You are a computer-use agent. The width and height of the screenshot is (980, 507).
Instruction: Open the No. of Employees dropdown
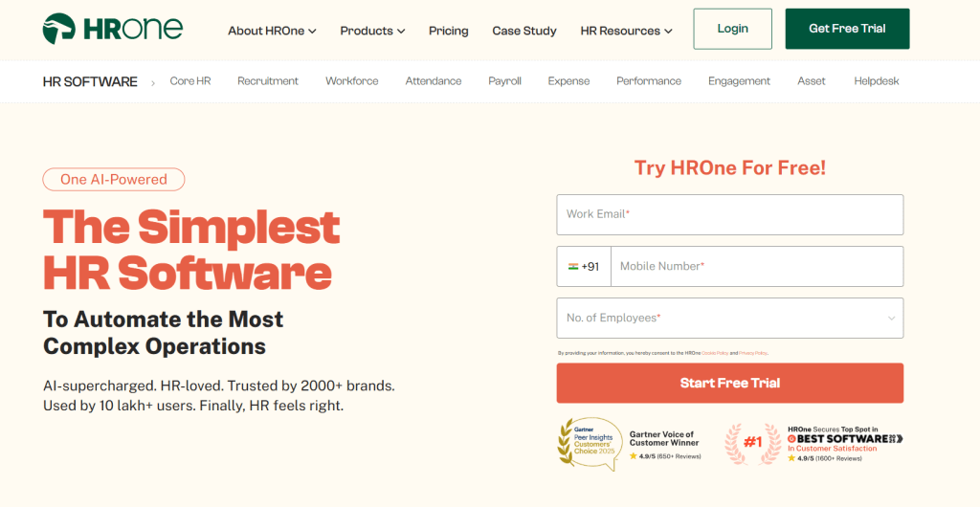point(729,318)
